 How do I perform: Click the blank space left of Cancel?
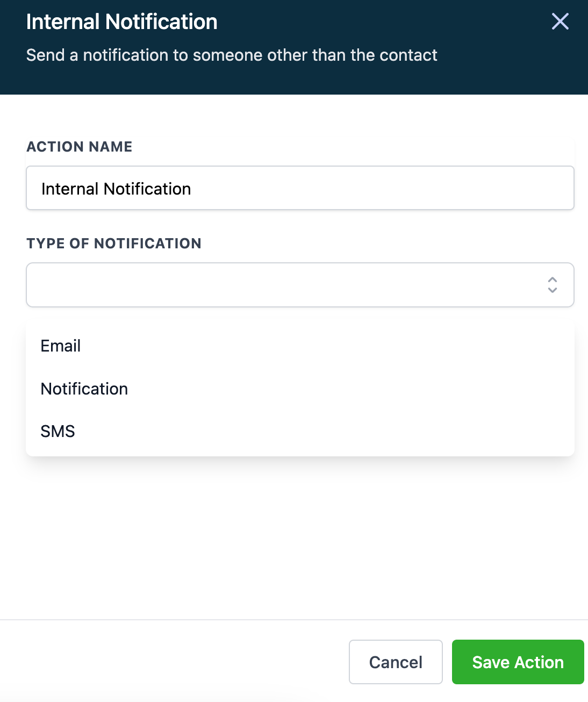click(x=172, y=662)
